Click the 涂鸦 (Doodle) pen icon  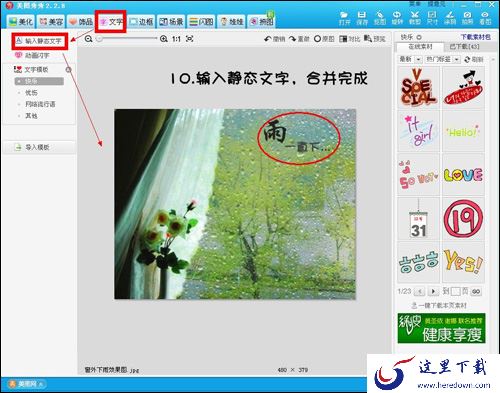pyautogui.click(x=450, y=18)
